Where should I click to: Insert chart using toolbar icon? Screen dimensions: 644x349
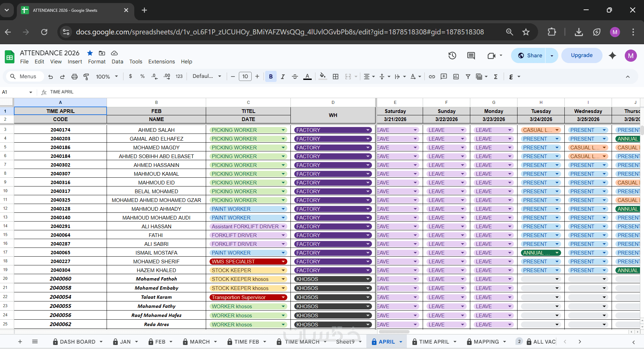pyautogui.click(x=456, y=77)
